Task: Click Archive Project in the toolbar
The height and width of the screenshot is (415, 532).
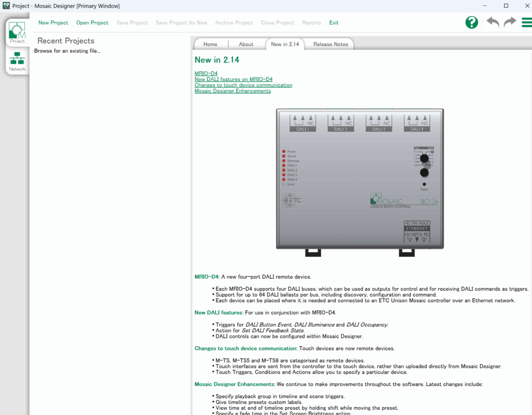Action: (x=234, y=23)
